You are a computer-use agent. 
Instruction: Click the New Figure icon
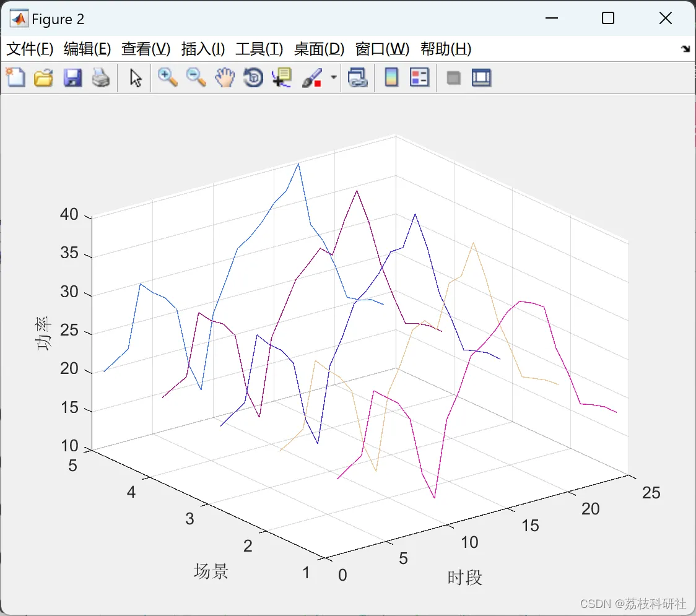coord(15,77)
